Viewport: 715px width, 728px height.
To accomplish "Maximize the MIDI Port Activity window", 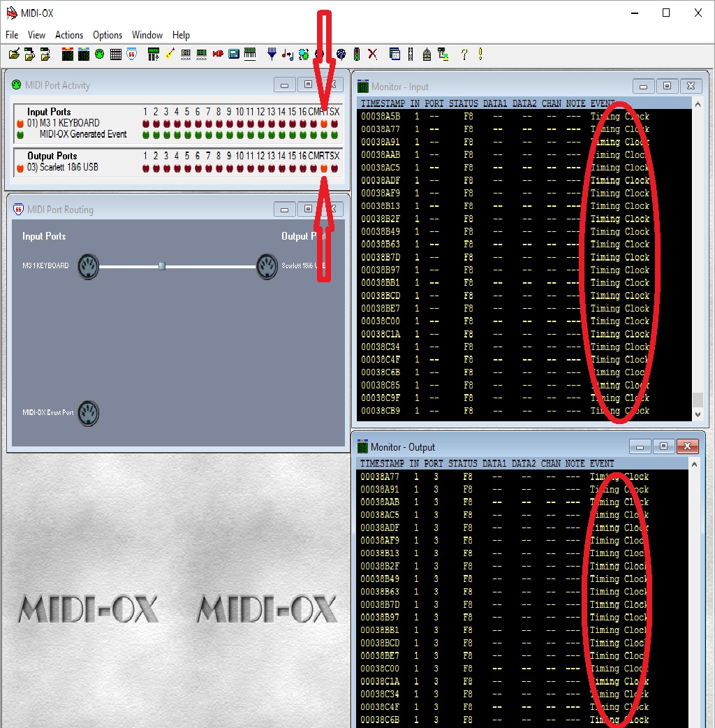I will click(x=308, y=85).
